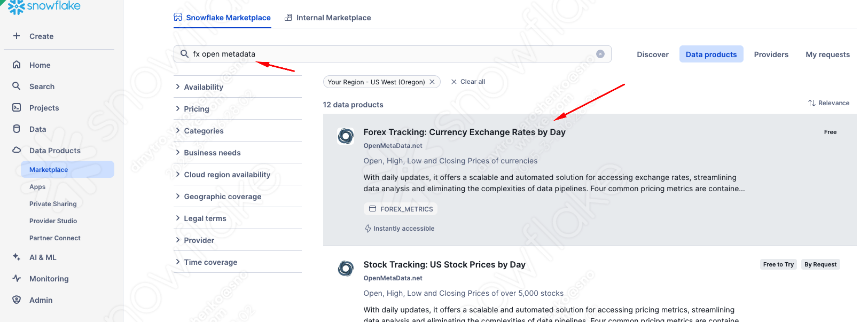Open Monitoring in the sidebar
The width and height of the screenshot is (868, 322).
[49, 279]
